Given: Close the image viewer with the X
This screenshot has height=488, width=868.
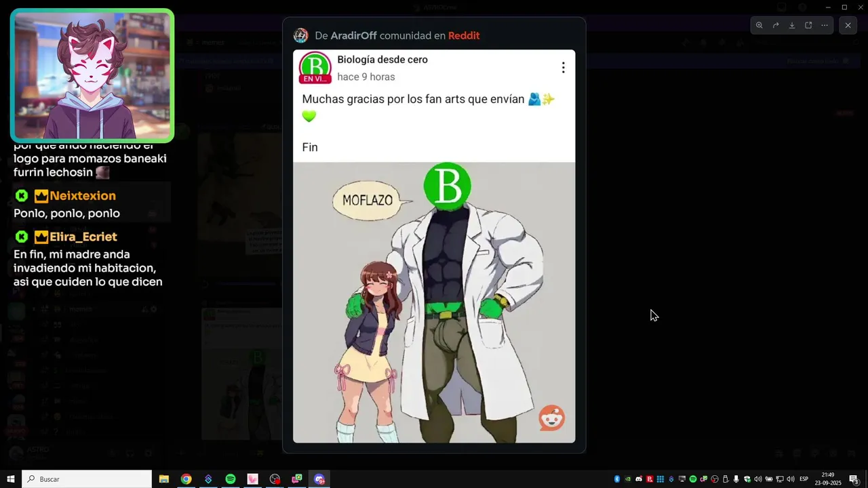Looking at the screenshot, I should (x=848, y=25).
